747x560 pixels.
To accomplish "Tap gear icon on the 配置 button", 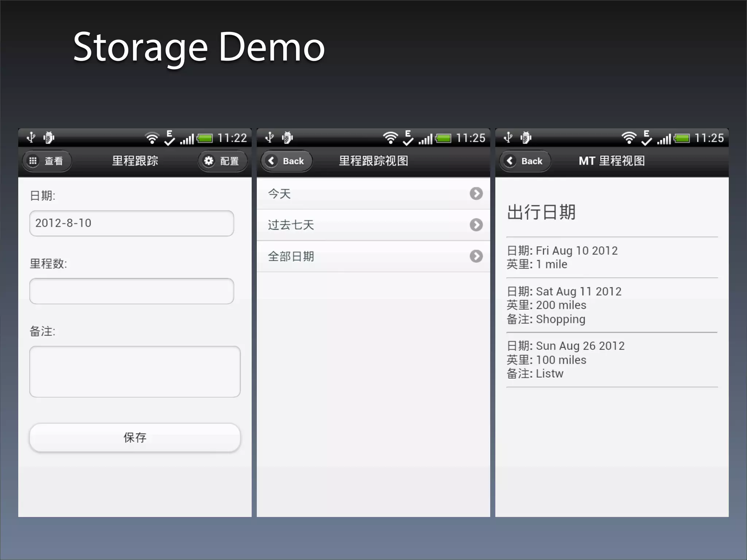I will pos(209,161).
